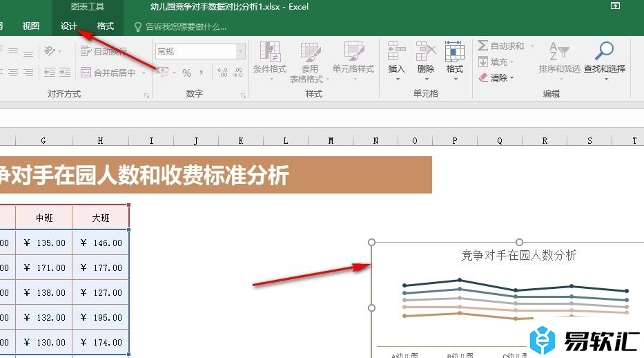Screen dimensions: 644x358
Task: Click the cell showing ¥ 195.00
Action: [x=101, y=317]
